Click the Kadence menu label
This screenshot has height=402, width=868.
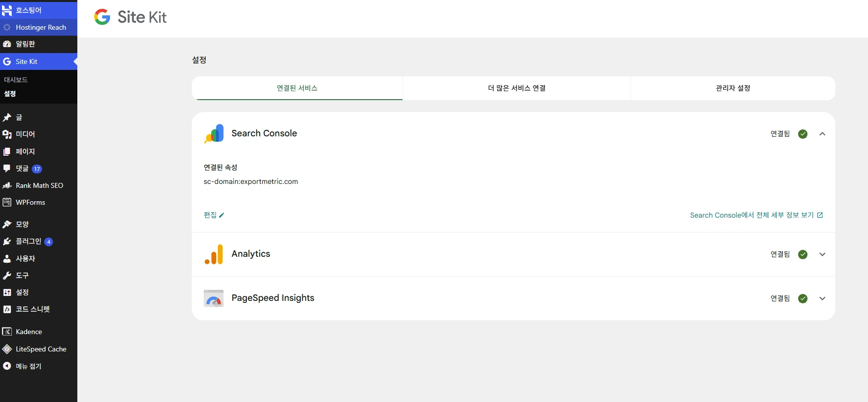29,332
